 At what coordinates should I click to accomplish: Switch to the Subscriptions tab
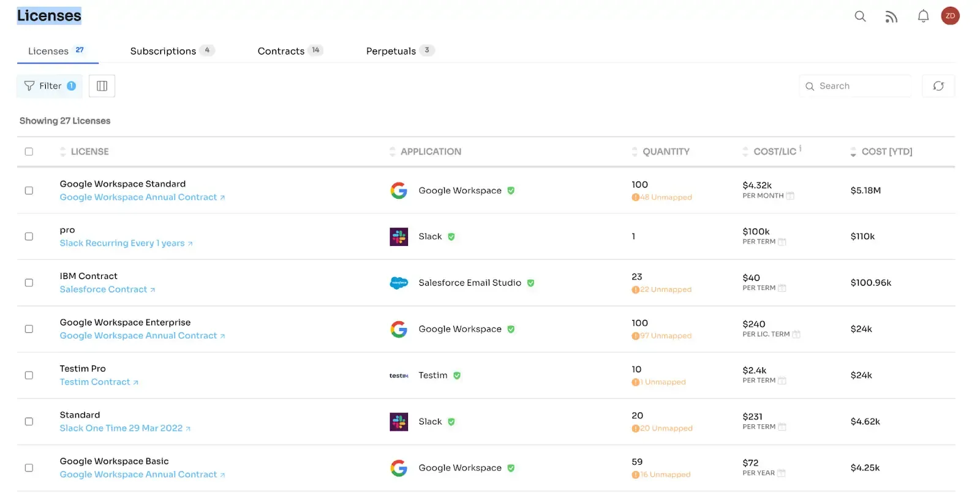tap(171, 51)
